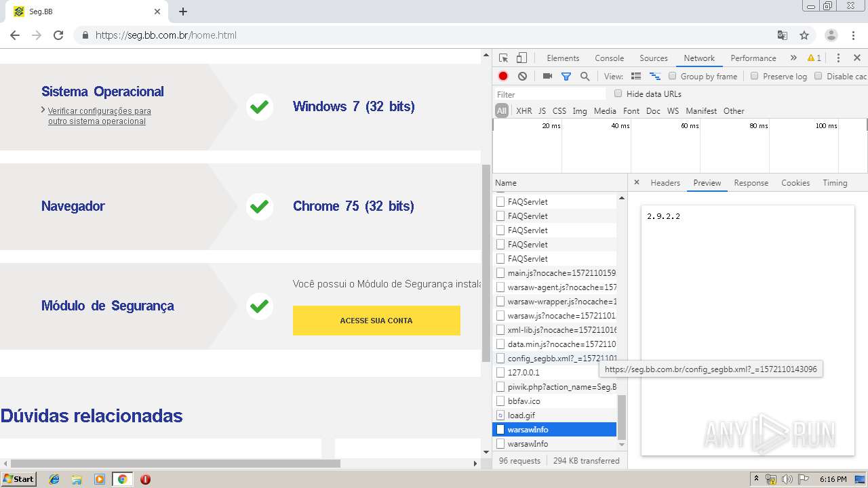Open the Cookies tab of the request
This screenshot has width=868, height=488.
[795, 183]
